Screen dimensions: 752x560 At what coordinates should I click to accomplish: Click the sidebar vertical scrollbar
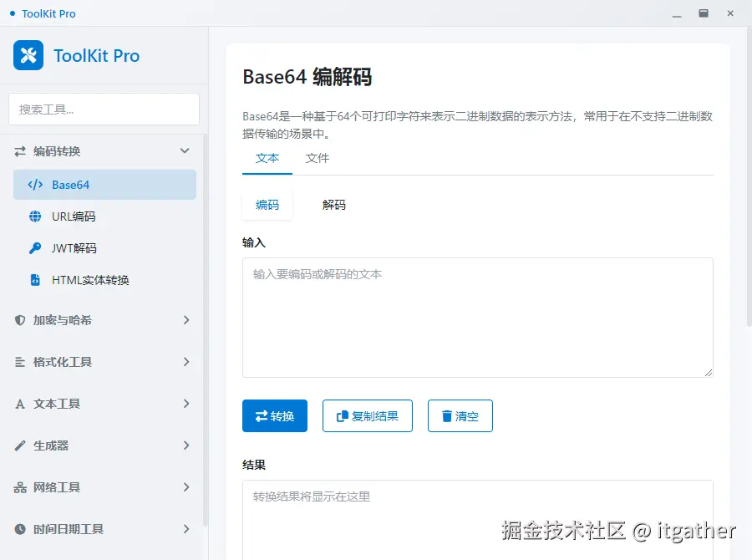[206, 331]
